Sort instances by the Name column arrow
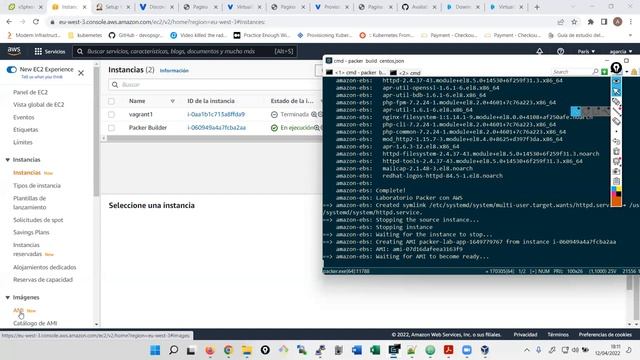The image size is (640, 360). [x=173, y=101]
